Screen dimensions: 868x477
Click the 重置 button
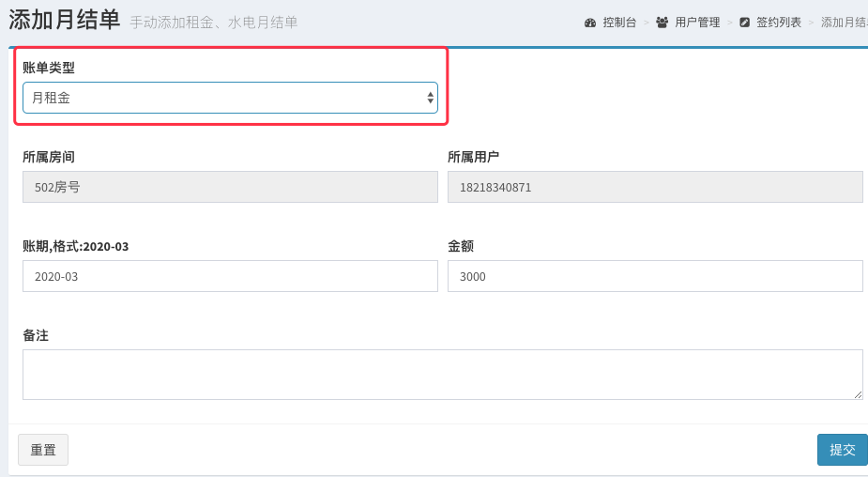[x=43, y=450]
